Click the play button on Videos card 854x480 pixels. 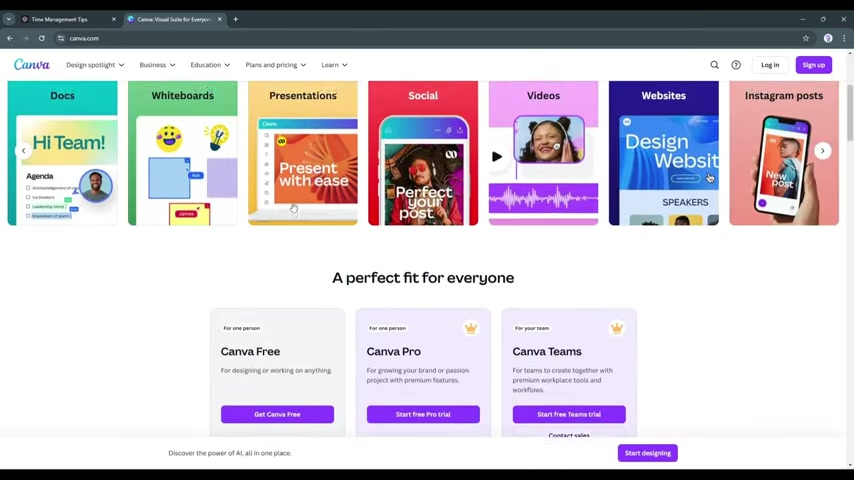click(496, 157)
